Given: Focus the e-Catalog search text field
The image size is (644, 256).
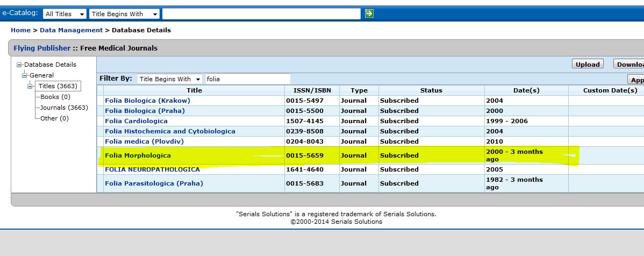Looking at the screenshot, I should (261, 14).
